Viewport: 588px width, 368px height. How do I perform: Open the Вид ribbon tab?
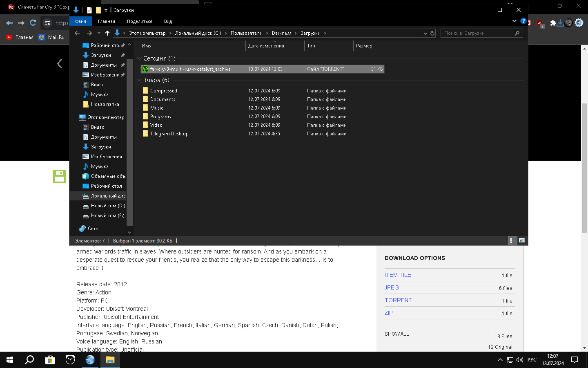pos(168,21)
